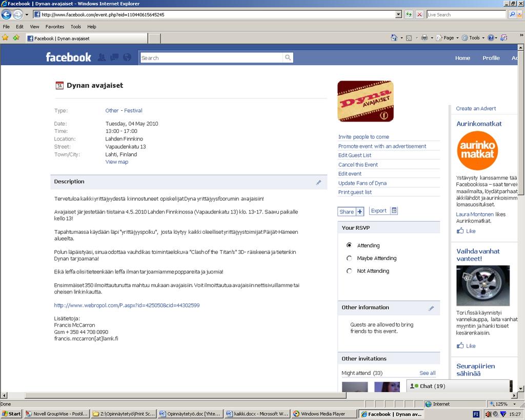The image size is (525, 420).
Task: Click the Home page house icon
Action: point(394,38)
